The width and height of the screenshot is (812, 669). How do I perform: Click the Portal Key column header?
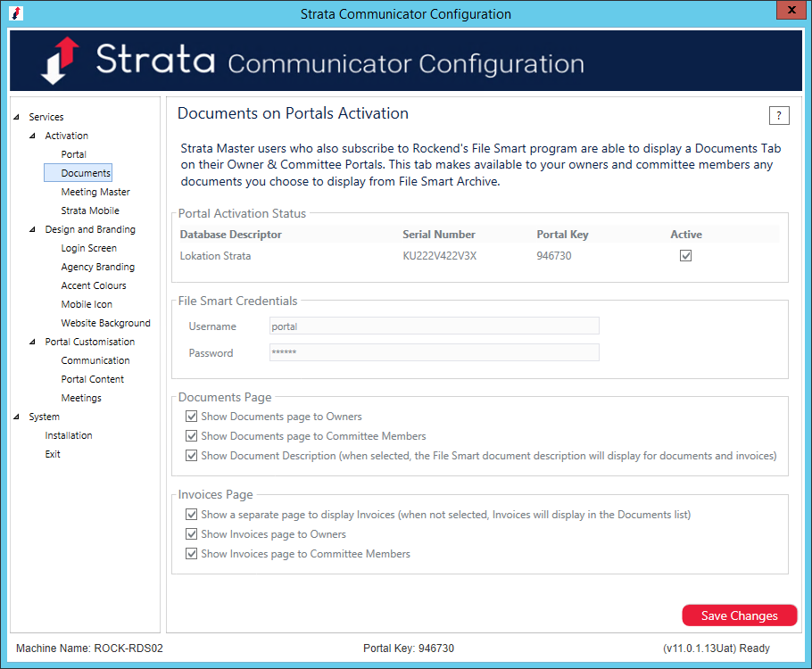pyautogui.click(x=562, y=235)
